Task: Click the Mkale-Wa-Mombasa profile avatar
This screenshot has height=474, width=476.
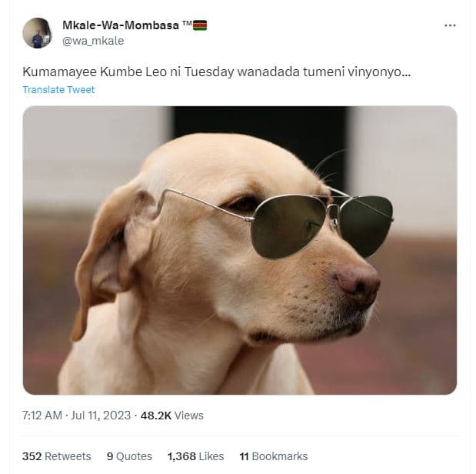Action: 37,33
